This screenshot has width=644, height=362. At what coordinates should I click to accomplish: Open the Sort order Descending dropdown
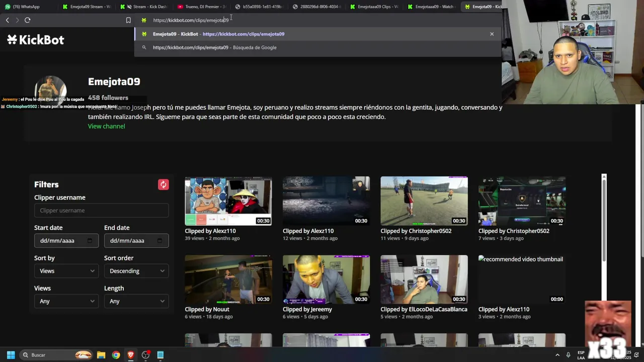click(136, 271)
